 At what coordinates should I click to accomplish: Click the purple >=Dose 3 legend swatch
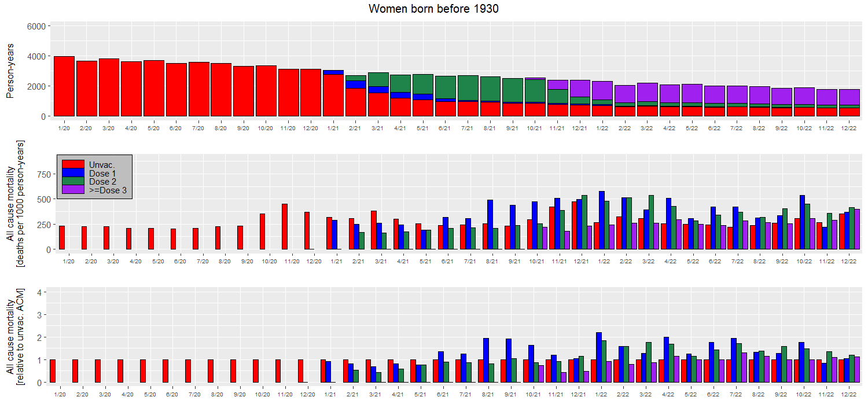[x=72, y=189]
